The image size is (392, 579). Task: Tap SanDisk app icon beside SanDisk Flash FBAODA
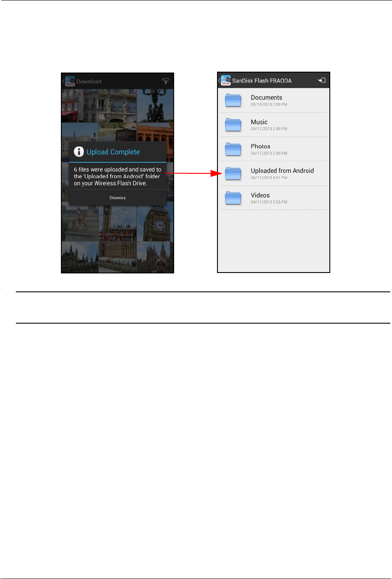point(226,80)
